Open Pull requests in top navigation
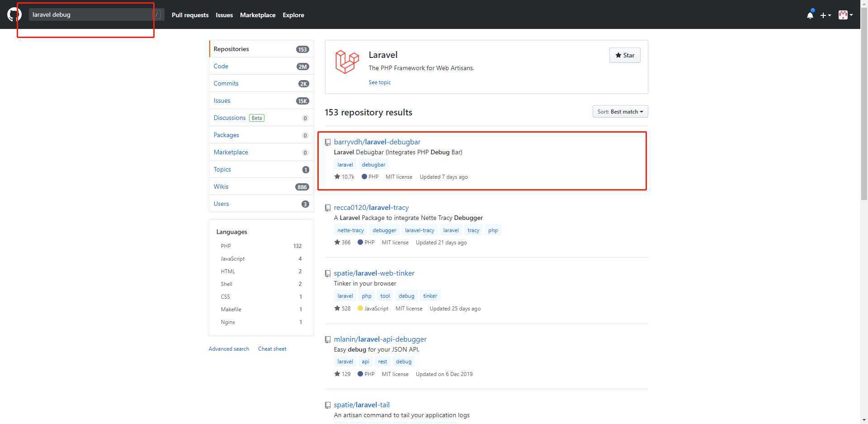 coord(190,15)
